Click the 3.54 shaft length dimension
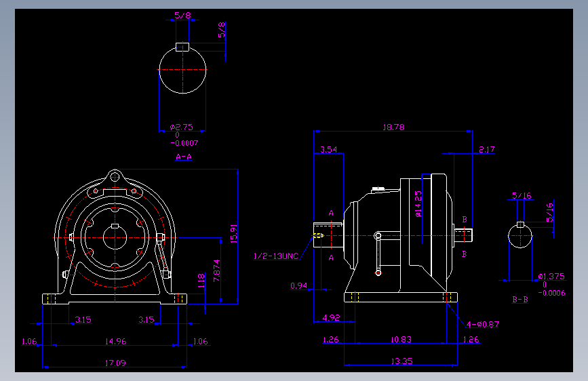Image resolution: width=588 pixels, height=381 pixels. [x=328, y=149]
